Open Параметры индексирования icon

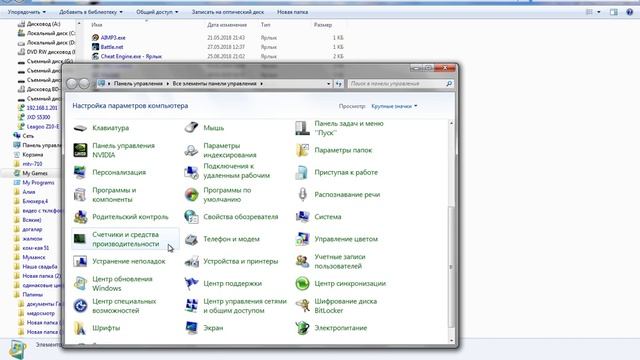point(191,150)
